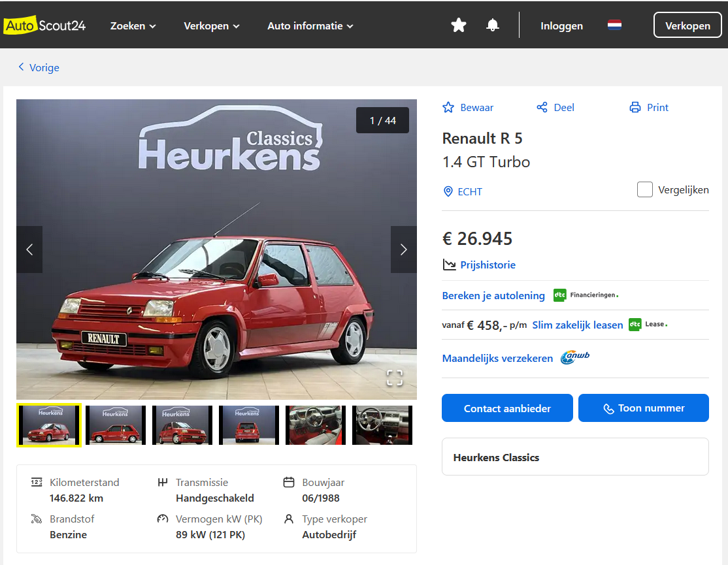The height and width of the screenshot is (565, 728).
Task: Reveal phone number with Toon nummer
Action: point(643,408)
